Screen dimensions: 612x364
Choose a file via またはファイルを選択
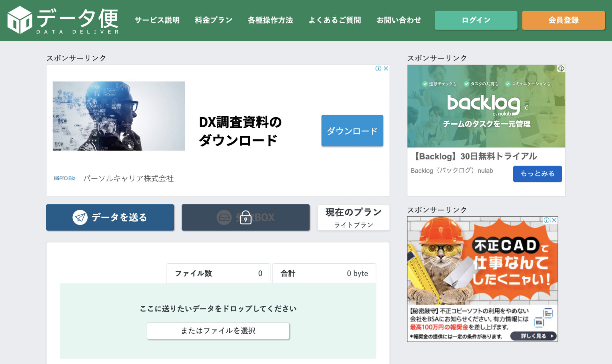pyautogui.click(x=218, y=331)
